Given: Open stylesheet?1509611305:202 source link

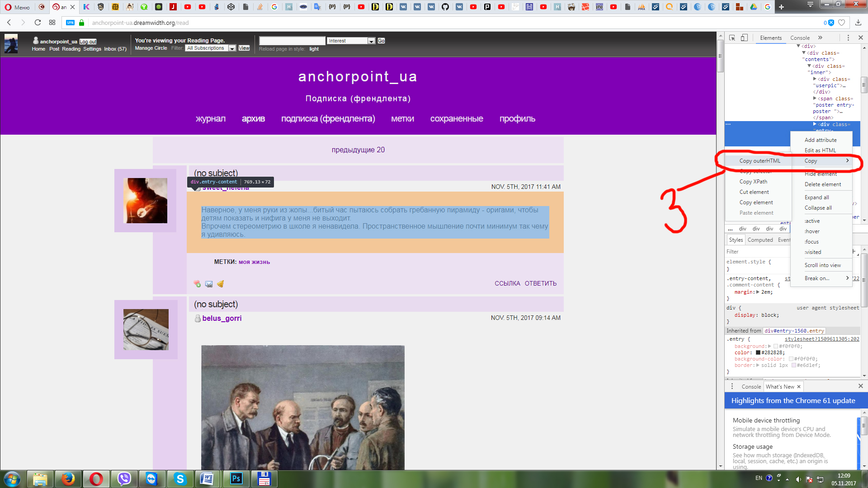Looking at the screenshot, I should pos(822,339).
